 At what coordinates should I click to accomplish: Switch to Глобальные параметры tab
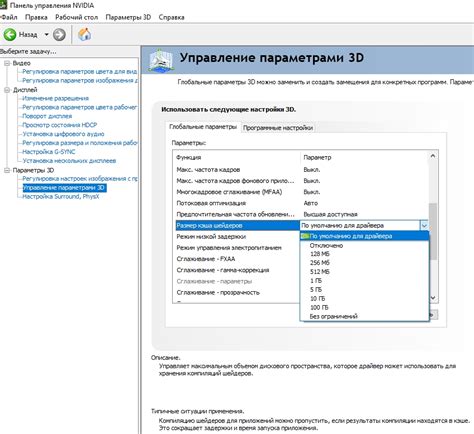point(203,127)
